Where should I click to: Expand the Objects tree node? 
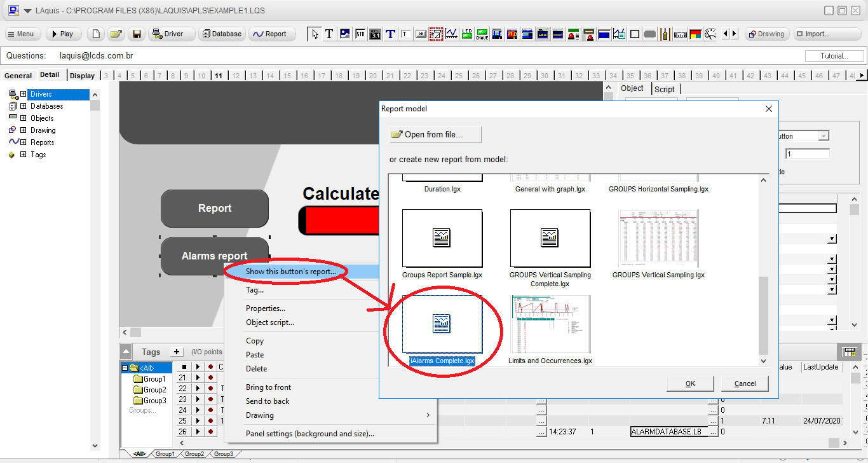click(24, 118)
